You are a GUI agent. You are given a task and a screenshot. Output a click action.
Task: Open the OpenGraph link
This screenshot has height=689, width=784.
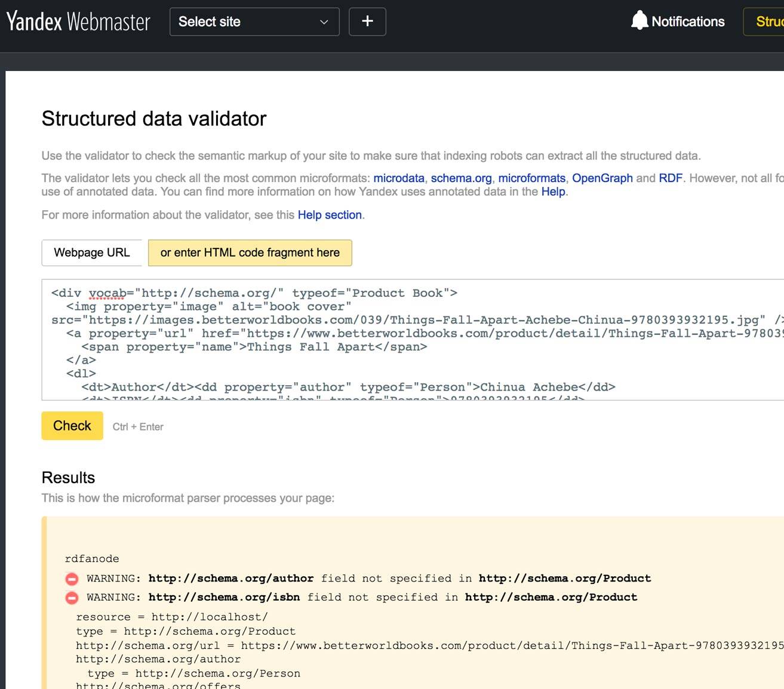[x=602, y=178]
